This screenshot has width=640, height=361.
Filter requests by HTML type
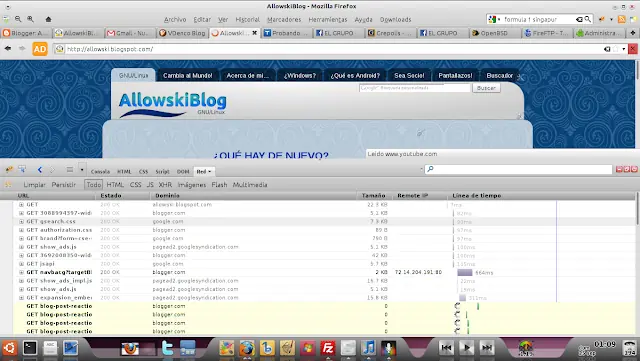tap(115, 185)
